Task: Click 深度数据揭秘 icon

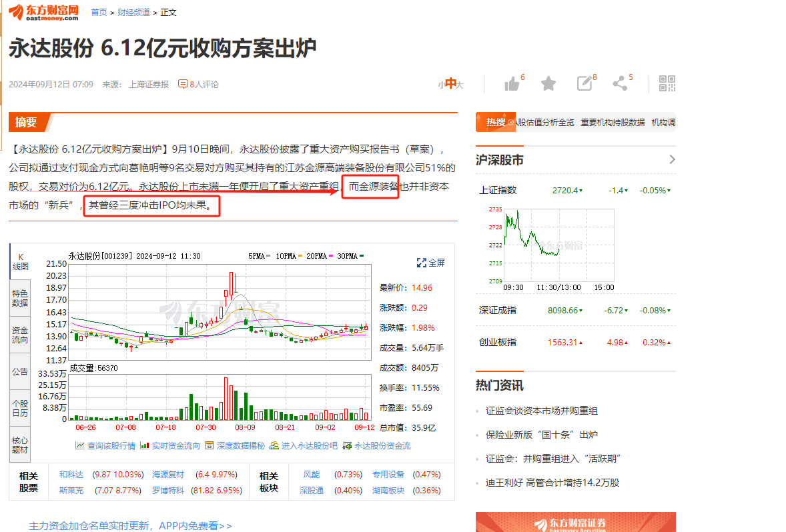Action: tap(210, 445)
